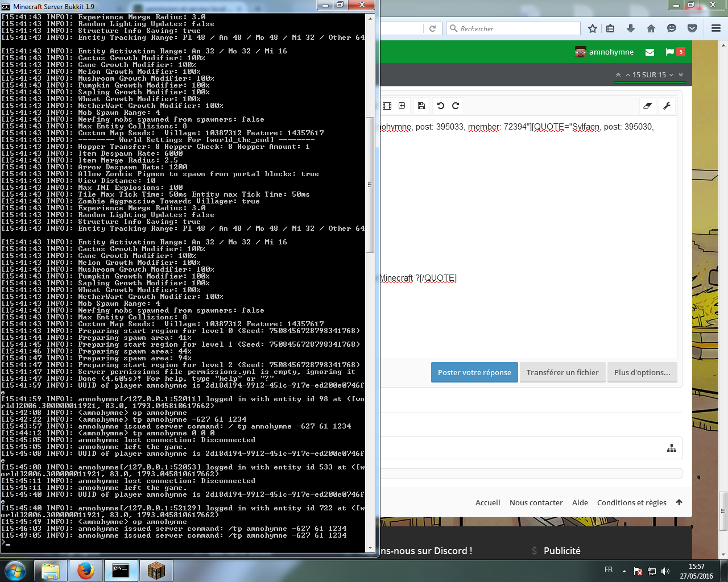Jump to last post double-down chevron
The width and height of the screenshot is (728, 582).
tap(681, 74)
